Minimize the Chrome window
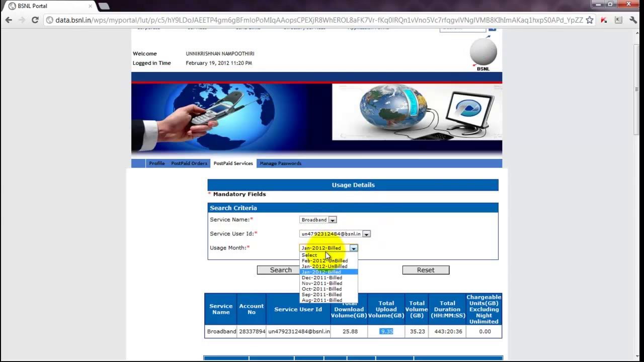Screen dimensions: 644x362 click(597, 4)
